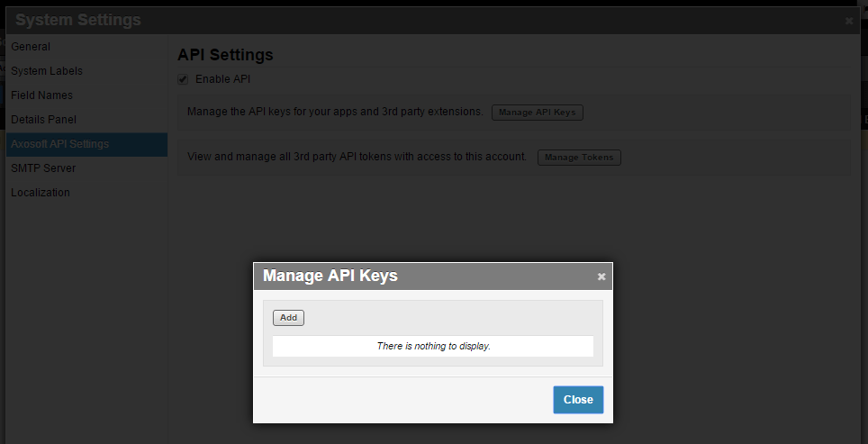Screen dimensions: 868x444
Task: Toggle the Enable API checkbox
Action: tap(183, 80)
